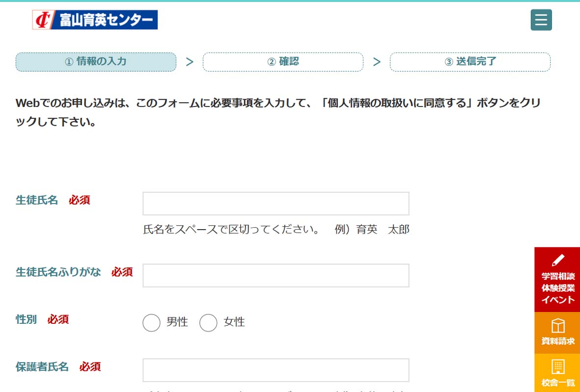Go to step ③ 送信完了
The image size is (580, 392).
pos(470,62)
